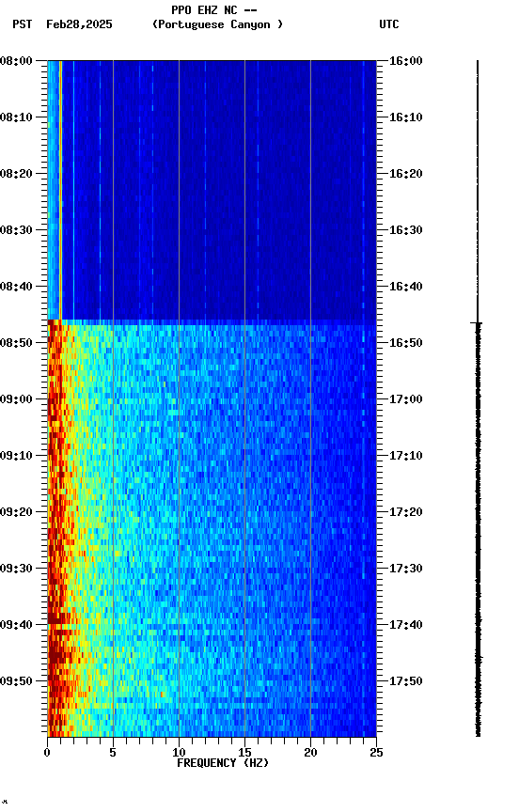Click the 10 Hz frequency axis label
Screen dimensions: 519x812
coord(179,753)
